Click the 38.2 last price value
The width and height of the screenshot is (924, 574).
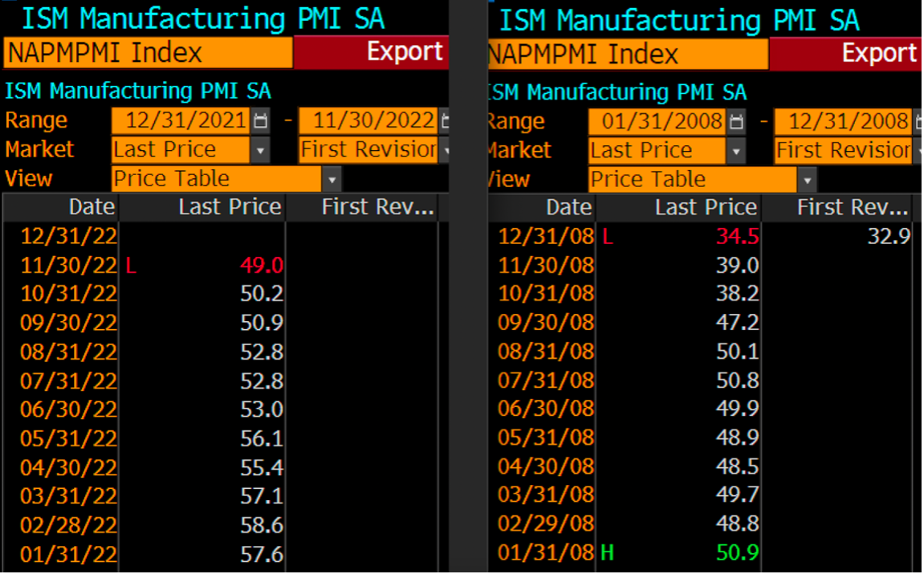(x=737, y=294)
